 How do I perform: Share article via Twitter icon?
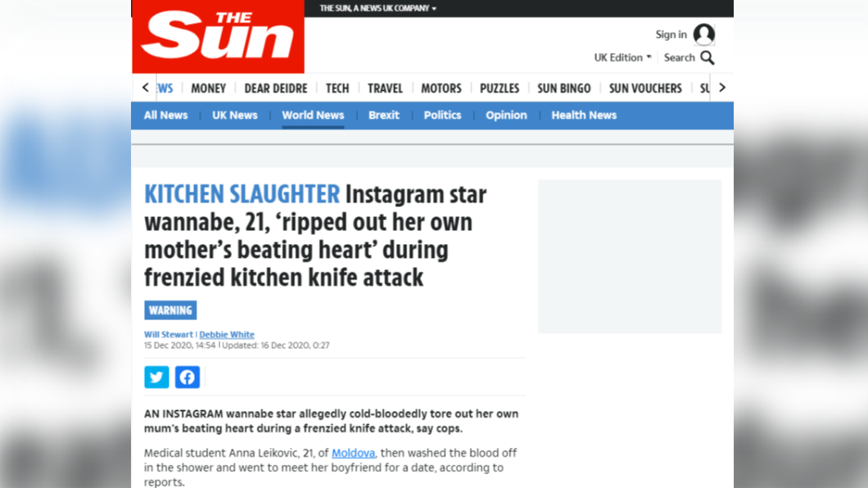(x=156, y=377)
